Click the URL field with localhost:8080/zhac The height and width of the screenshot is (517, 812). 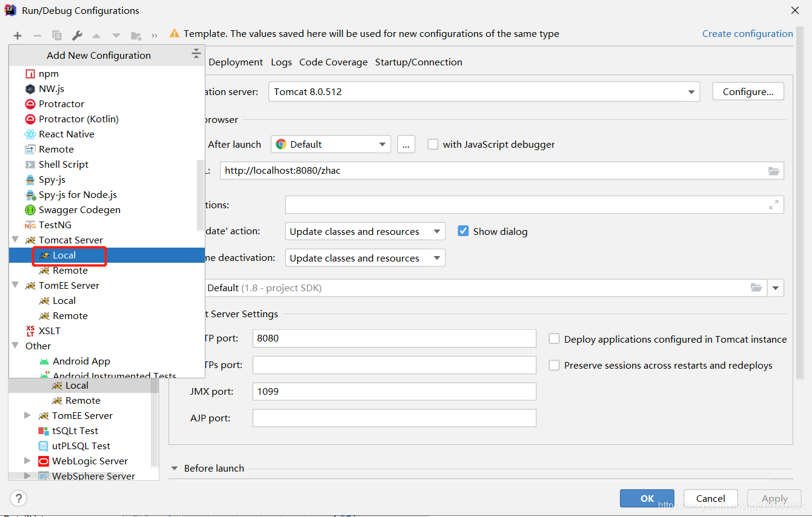tap(502, 171)
